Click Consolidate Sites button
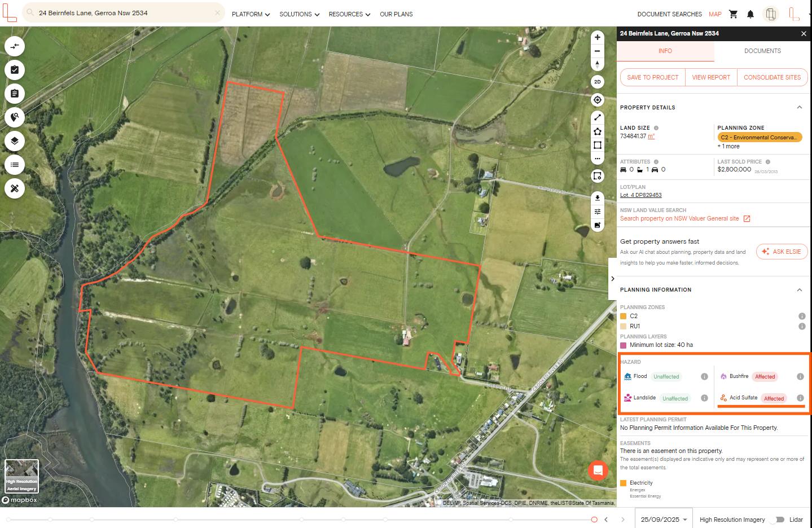Image resolution: width=812 pixels, height=528 pixels. (772, 77)
